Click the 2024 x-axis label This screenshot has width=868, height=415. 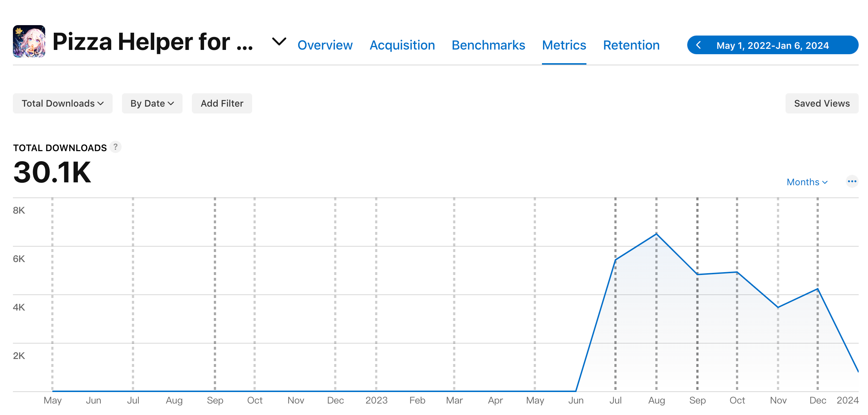(848, 400)
